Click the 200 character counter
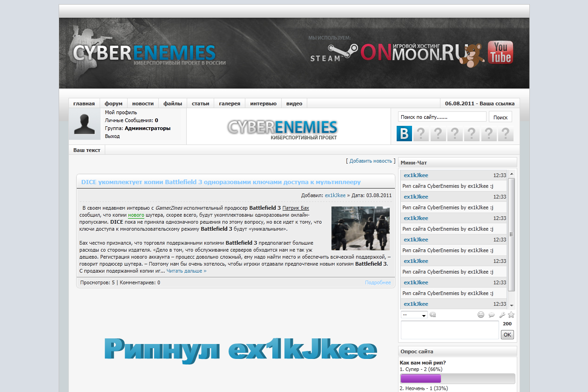 pos(507,323)
